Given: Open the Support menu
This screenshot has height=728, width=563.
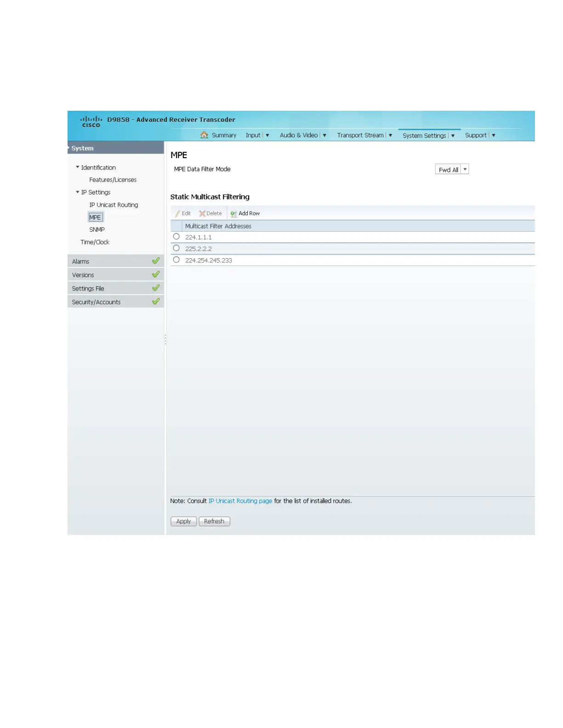Looking at the screenshot, I should click(x=476, y=135).
